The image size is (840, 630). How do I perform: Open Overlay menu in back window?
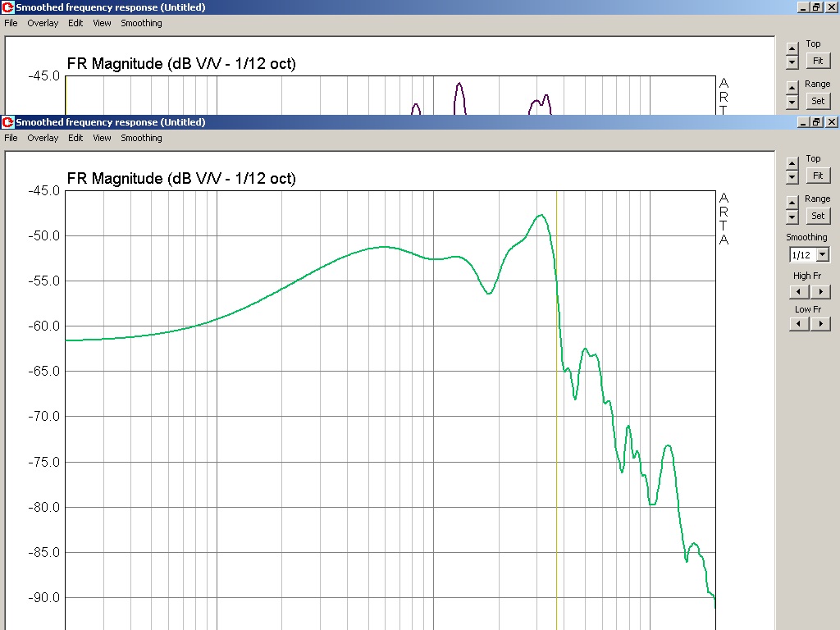(43, 23)
